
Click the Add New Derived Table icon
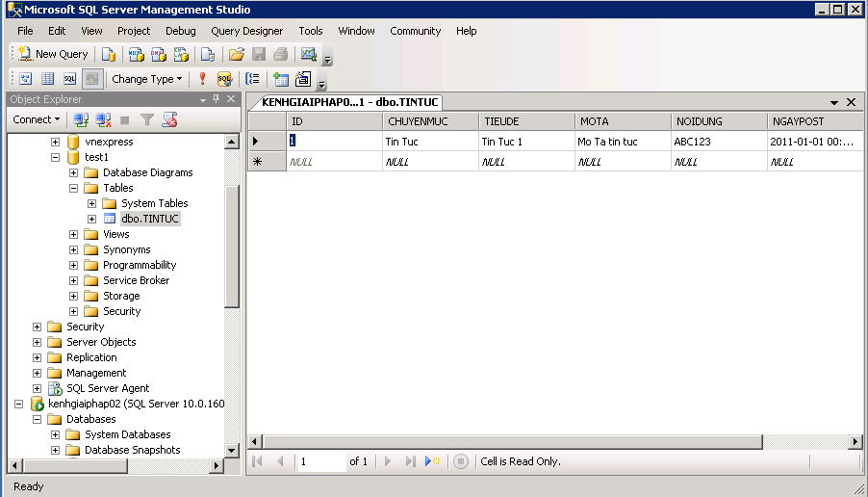303,79
